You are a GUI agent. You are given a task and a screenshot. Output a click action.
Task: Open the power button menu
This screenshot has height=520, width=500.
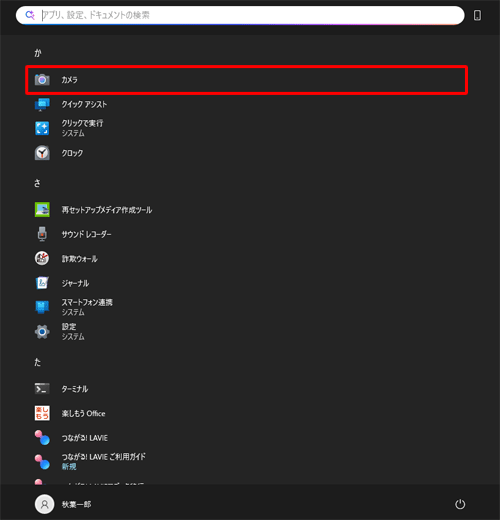point(460,504)
